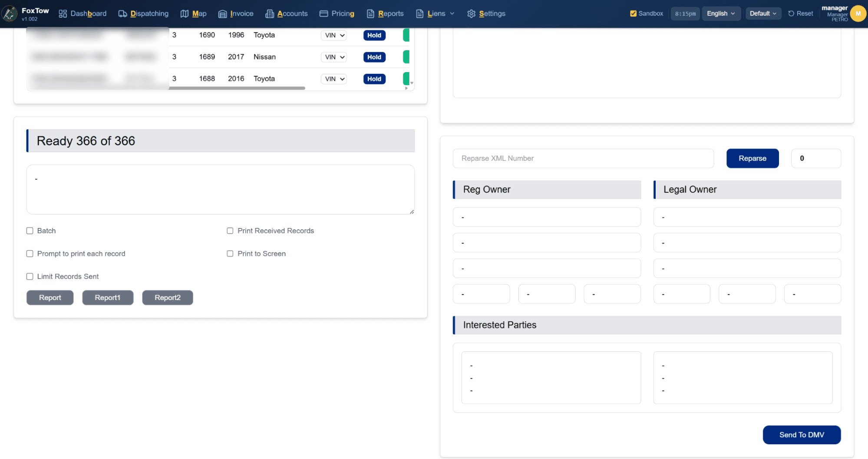Click the 8:15pm time display
The height and width of the screenshot is (459, 868).
685,13
